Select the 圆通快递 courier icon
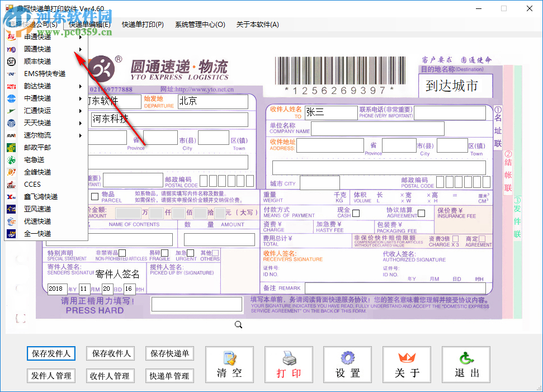 12,48
